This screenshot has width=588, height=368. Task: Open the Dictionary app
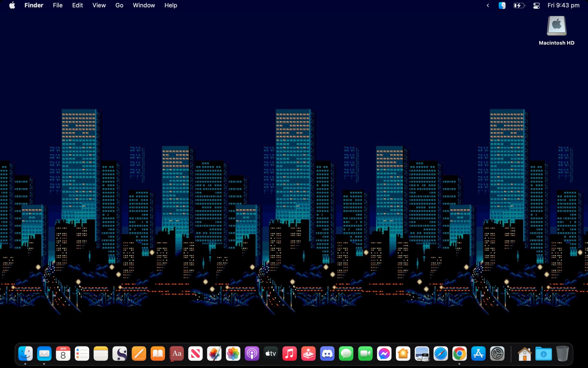tap(176, 354)
